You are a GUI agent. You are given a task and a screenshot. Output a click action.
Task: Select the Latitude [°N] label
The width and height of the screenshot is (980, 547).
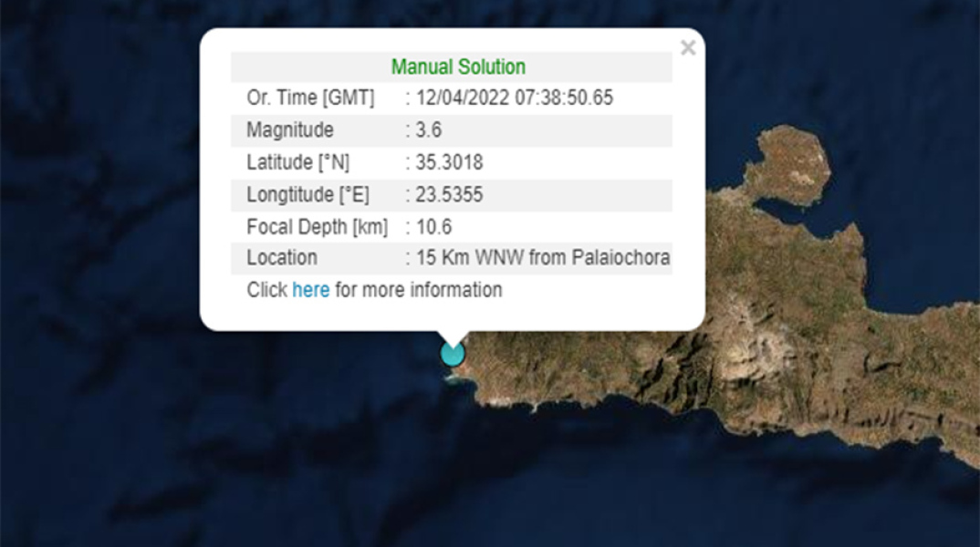297,163
